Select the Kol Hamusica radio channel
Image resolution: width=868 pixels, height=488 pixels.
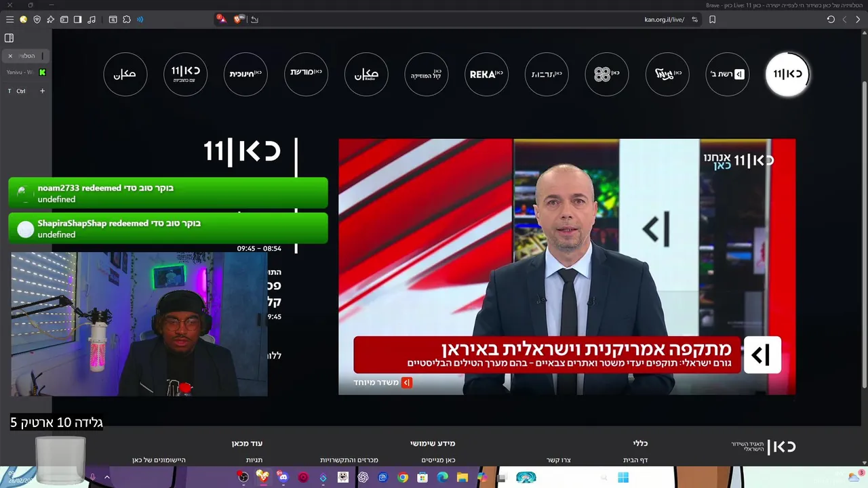tap(427, 74)
